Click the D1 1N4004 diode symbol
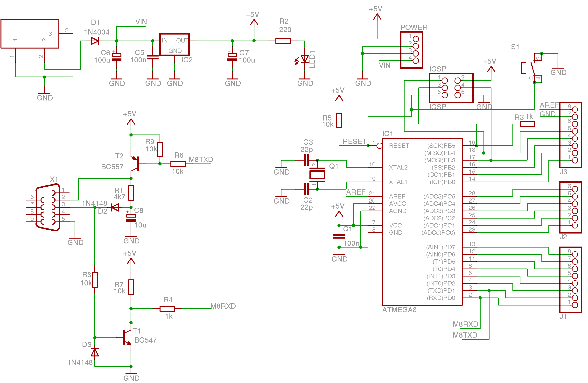 click(95, 41)
